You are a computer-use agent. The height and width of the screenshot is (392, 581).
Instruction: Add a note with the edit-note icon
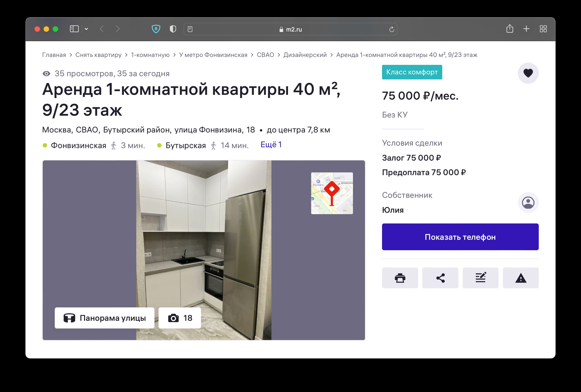pyautogui.click(x=481, y=278)
